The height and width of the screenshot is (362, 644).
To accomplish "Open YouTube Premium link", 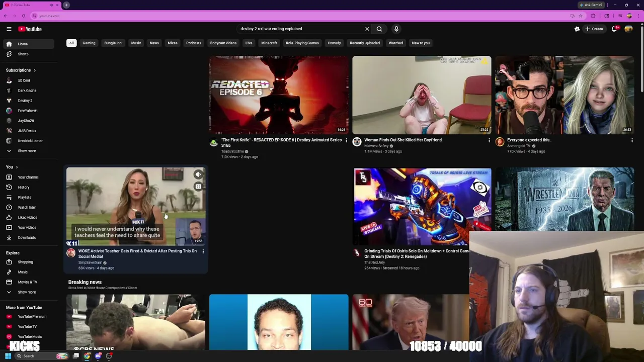I will (28, 317).
